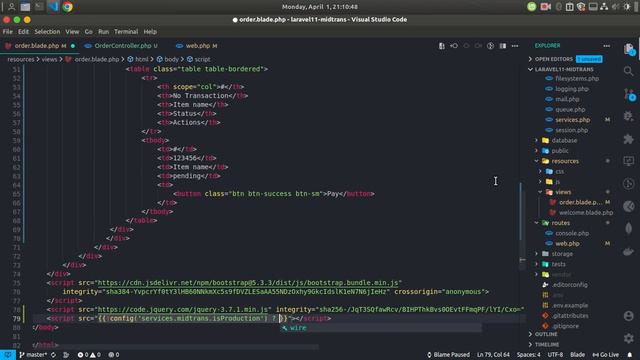This screenshot has width=640, height=360.
Task: Click the screen recorder camera icon in the system tray
Action: coord(545,7)
